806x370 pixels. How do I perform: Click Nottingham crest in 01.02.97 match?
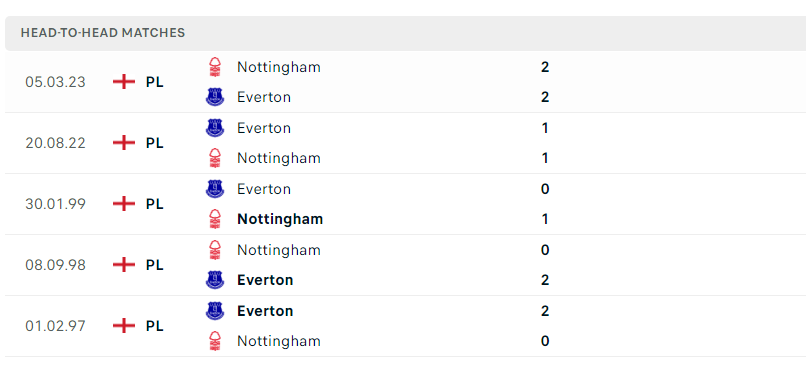(x=215, y=341)
